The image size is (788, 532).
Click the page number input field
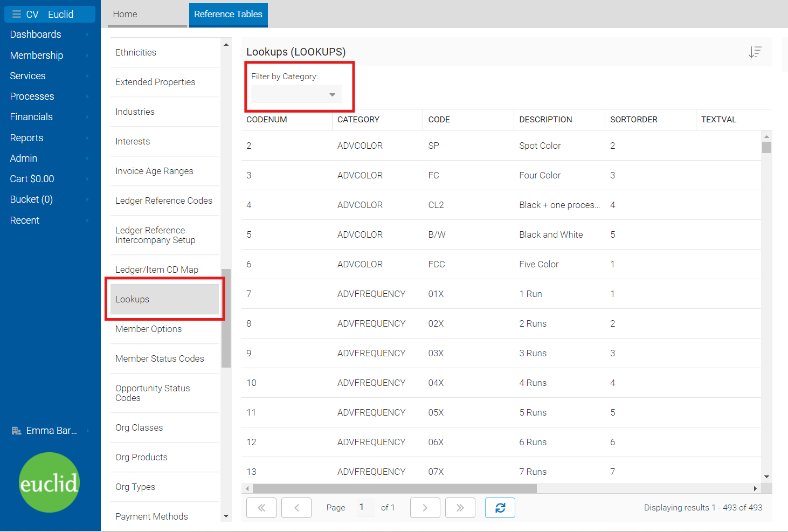[x=365, y=507]
